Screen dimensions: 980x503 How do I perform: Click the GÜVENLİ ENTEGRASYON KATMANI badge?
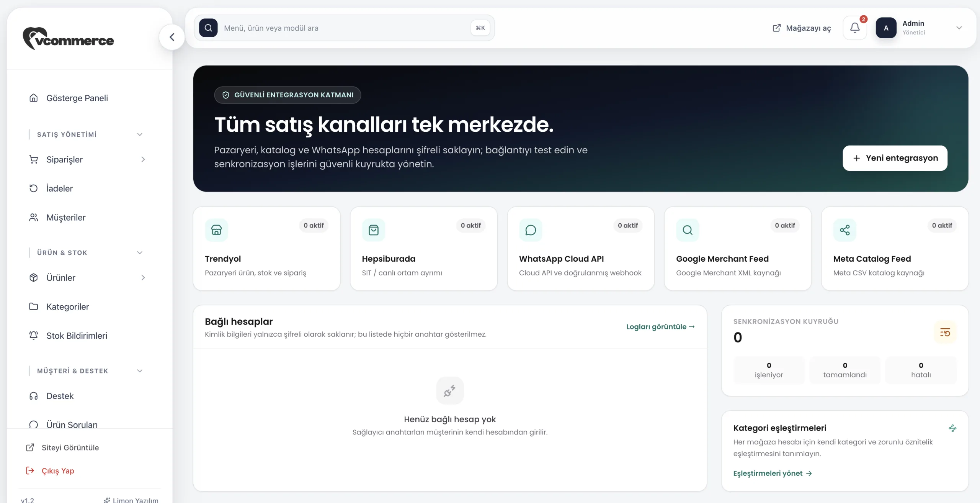(287, 95)
